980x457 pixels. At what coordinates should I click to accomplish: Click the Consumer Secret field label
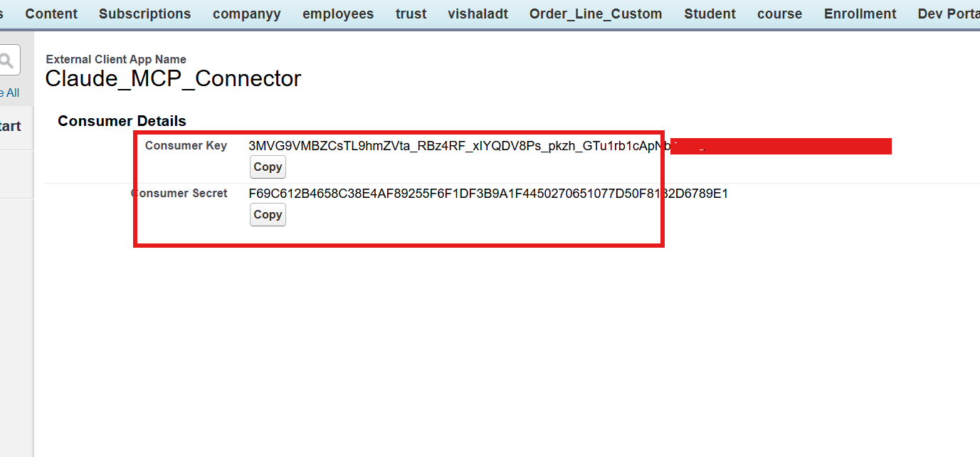179,194
